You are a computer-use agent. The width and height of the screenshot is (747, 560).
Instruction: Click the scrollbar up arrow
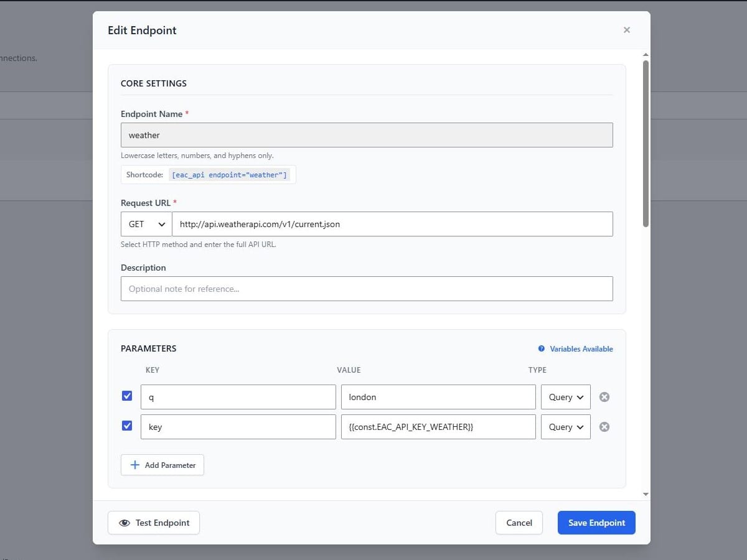point(646,55)
